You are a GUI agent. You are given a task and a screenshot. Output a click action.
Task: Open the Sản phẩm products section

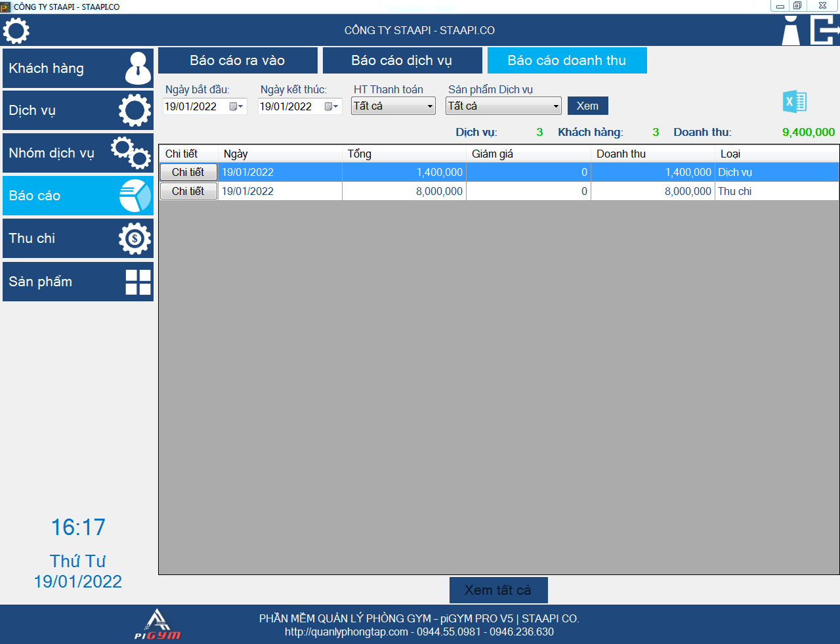pos(78,282)
